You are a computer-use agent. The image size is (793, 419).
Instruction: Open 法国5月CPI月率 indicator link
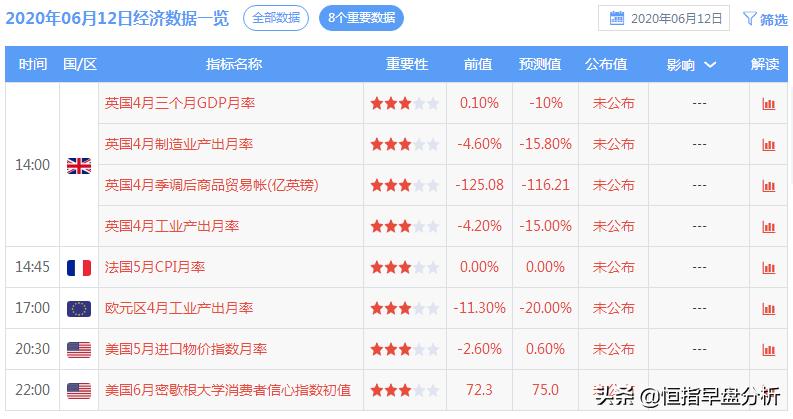[155, 267]
